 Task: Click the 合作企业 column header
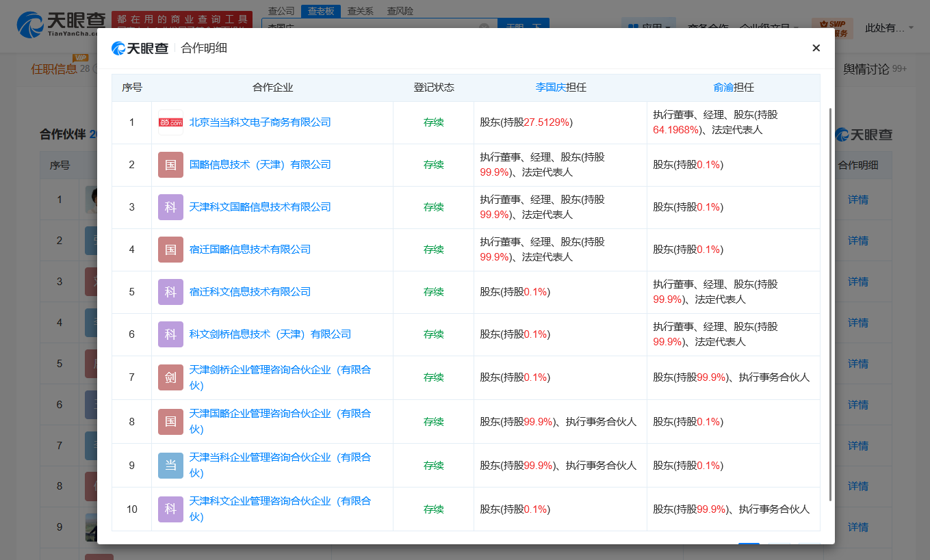(272, 88)
